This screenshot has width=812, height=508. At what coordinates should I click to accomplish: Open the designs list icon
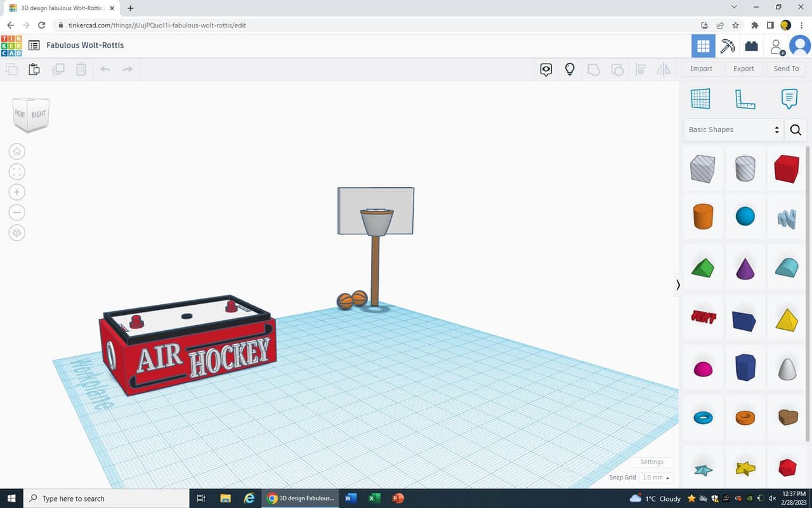click(x=34, y=46)
